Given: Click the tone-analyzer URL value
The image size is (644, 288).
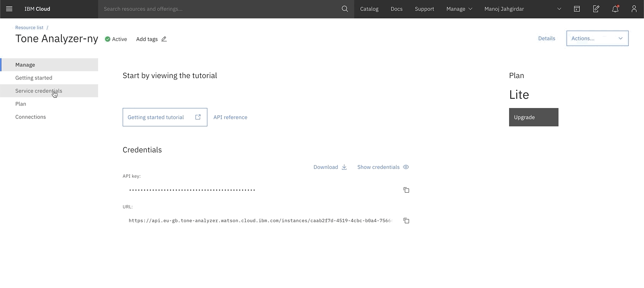Looking at the screenshot, I should tap(261, 221).
